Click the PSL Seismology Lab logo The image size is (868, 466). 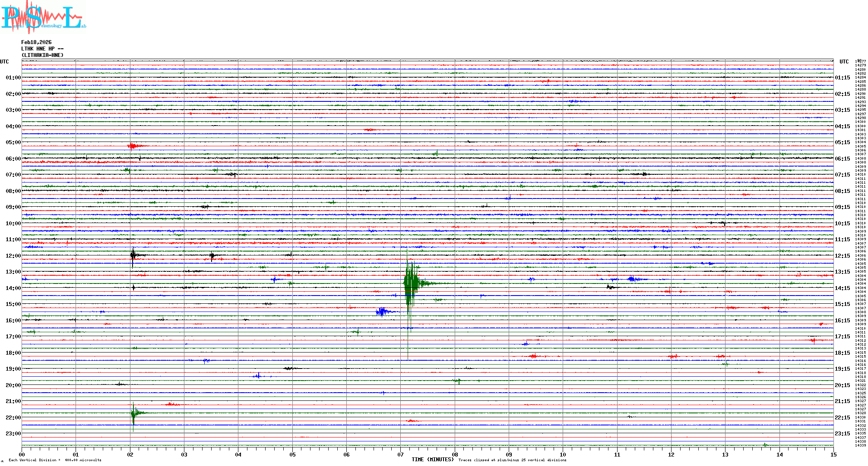[x=43, y=17]
